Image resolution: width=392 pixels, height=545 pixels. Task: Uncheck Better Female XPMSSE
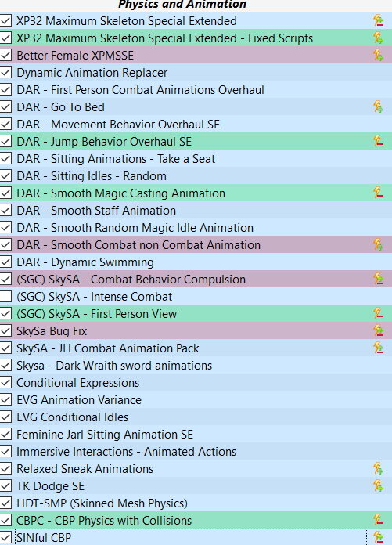pos(5,55)
